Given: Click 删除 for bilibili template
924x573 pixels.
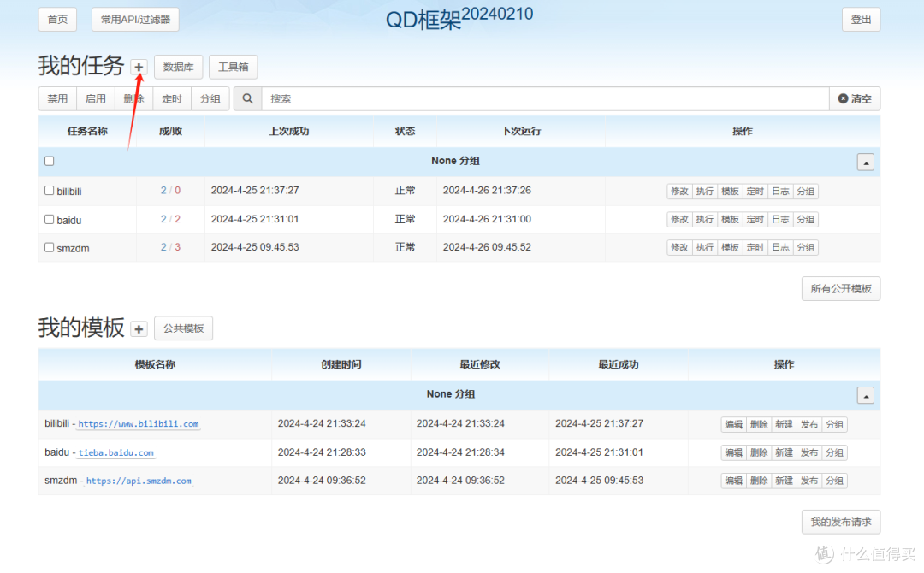Looking at the screenshot, I should 759,424.
